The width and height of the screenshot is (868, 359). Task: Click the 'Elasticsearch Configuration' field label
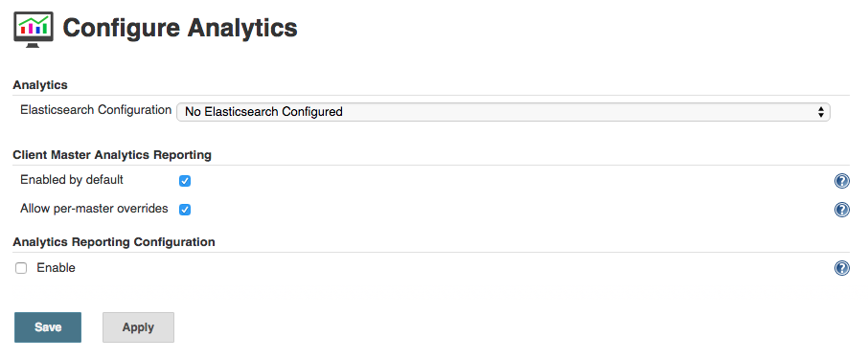96,109
